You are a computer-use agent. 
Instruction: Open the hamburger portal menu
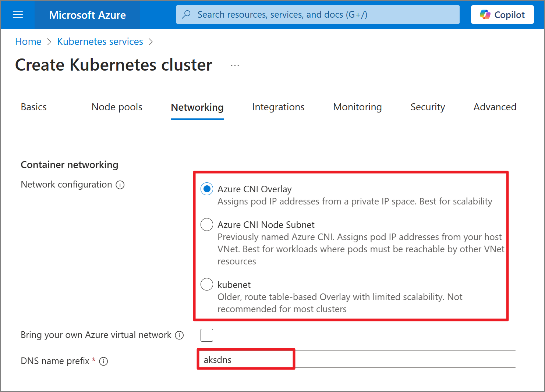pos(18,15)
